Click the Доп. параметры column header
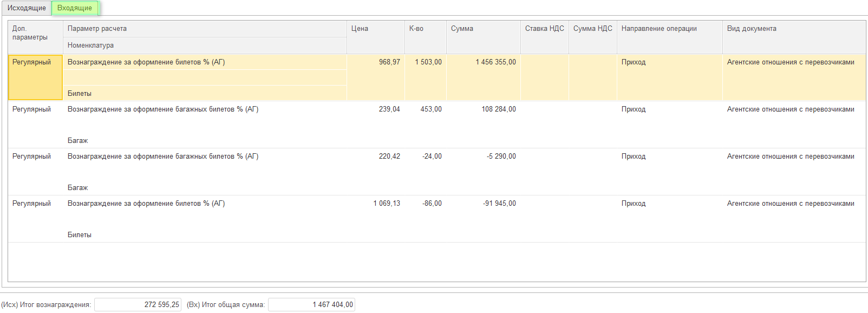Image resolution: width=868 pixels, height=313 pixels. click(x=35, y=33)
